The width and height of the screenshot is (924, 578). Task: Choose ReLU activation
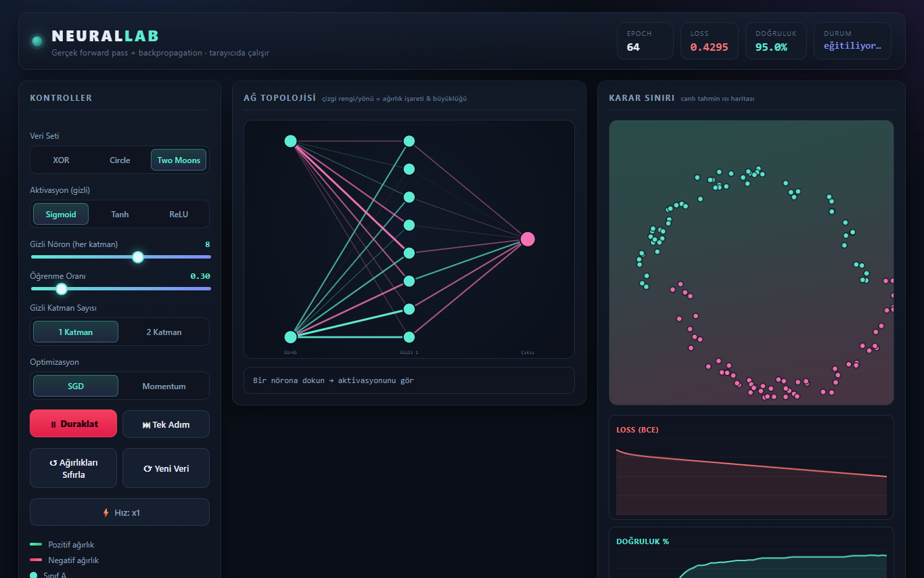[179, 215]
